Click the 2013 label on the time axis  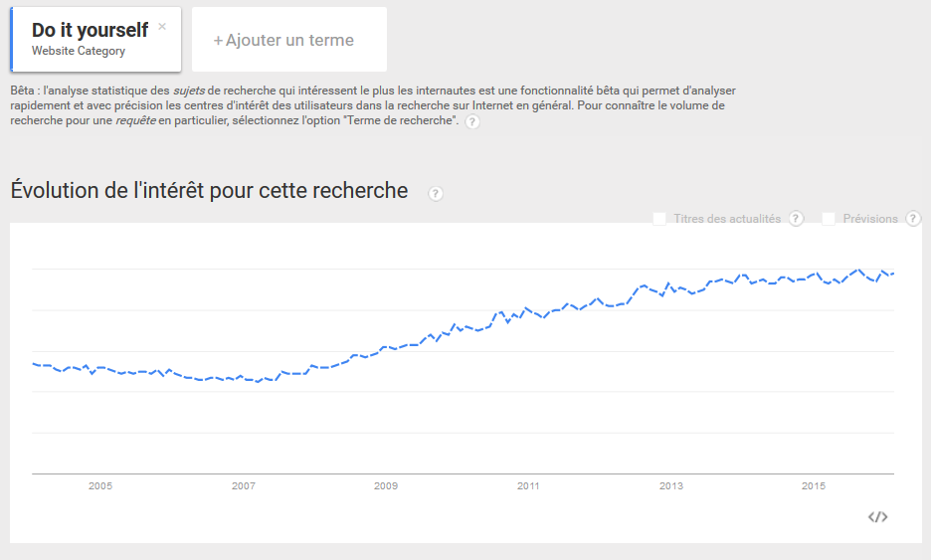671,485
